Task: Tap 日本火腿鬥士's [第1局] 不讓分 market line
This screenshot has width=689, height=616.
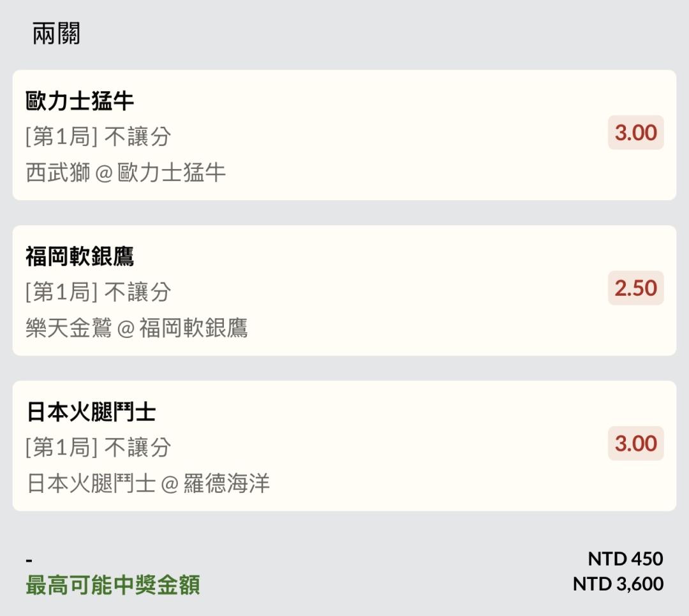Action: coord(98,448)
